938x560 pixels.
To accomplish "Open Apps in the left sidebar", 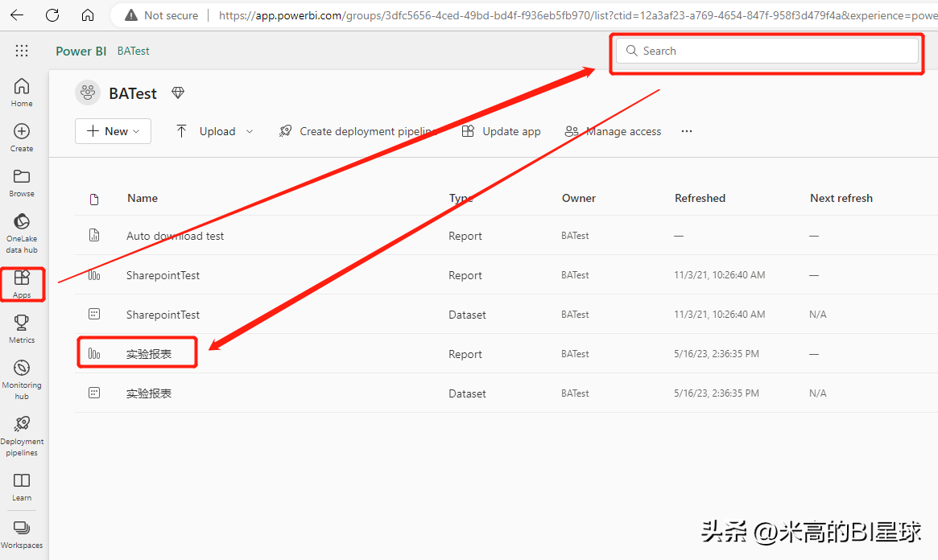I will 22,285.
